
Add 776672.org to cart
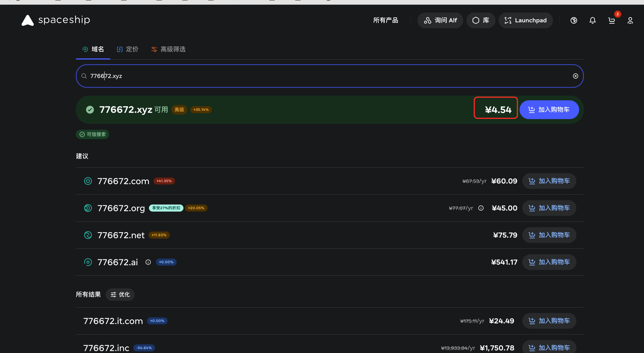(549, 208)
